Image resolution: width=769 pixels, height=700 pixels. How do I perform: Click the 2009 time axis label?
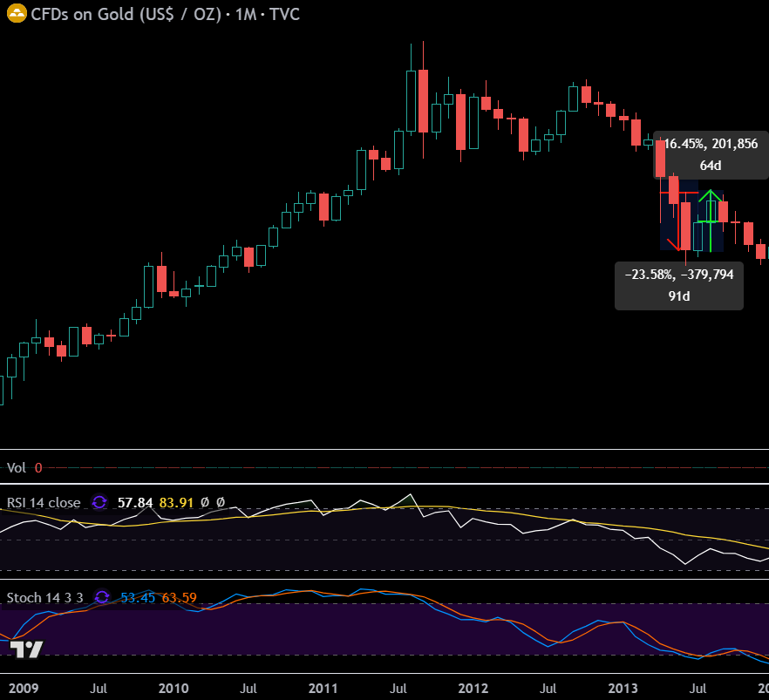click(23, 689)
